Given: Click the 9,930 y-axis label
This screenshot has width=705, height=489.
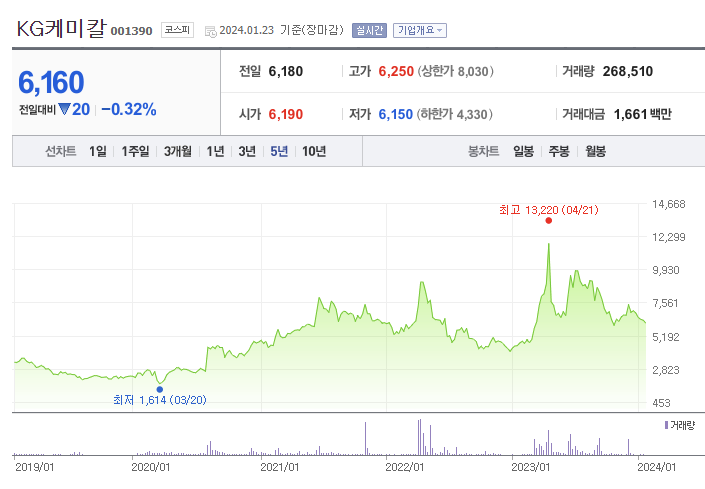Looking at the screenshot, I should coord(666,271).
